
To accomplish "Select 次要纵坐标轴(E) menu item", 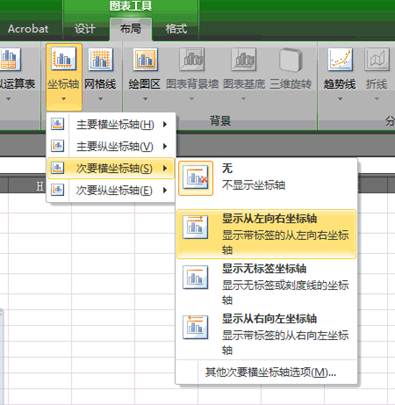I will pos(111,190).
